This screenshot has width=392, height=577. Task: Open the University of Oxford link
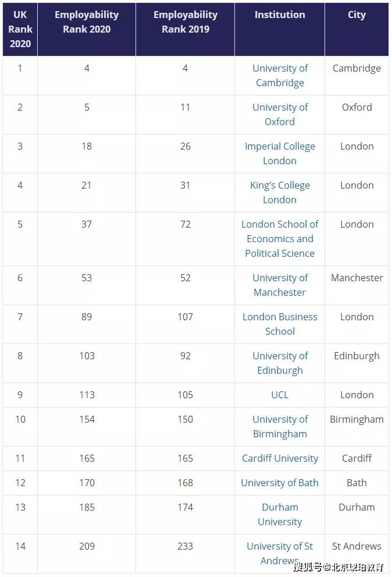pos(280,115)
